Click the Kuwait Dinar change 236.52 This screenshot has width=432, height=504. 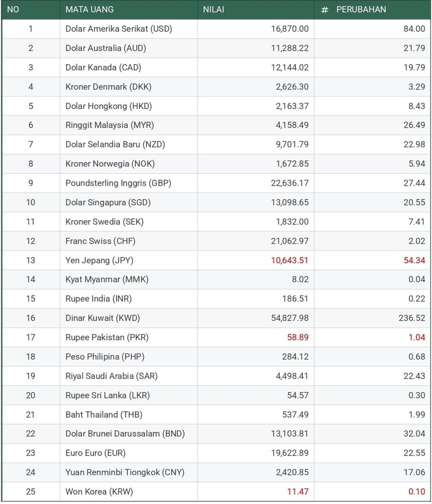click(411, 318)
